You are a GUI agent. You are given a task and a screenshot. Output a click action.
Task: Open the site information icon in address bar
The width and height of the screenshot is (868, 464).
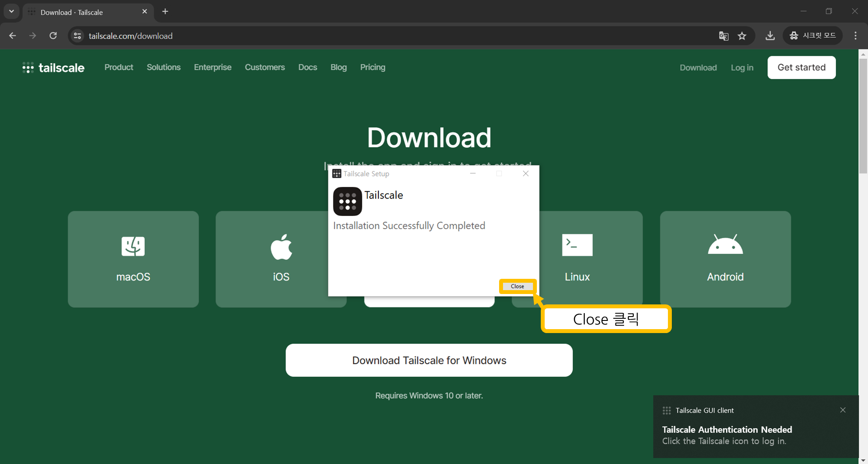pos(77,36)
